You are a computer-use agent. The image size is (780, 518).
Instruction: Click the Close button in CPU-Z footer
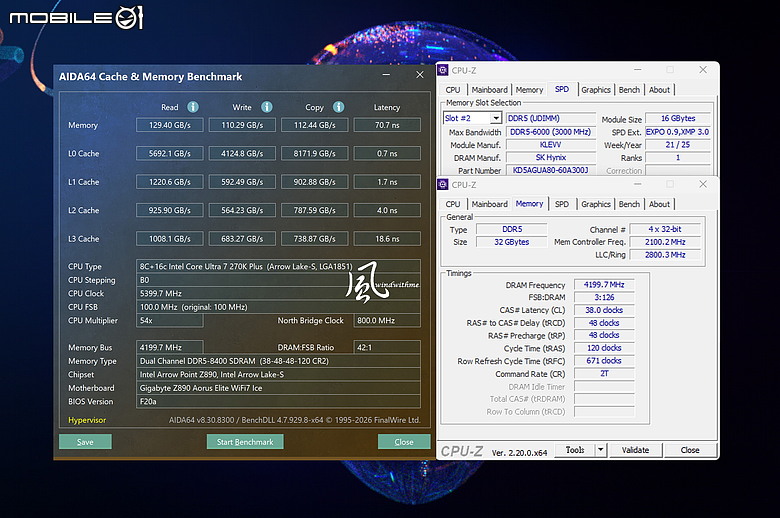pos(690,450)
